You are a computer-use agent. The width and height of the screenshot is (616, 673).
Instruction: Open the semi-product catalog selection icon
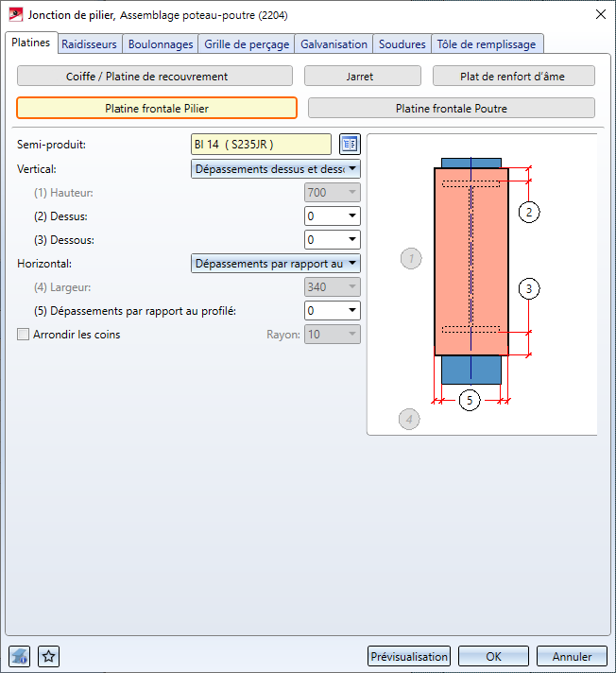350,145
